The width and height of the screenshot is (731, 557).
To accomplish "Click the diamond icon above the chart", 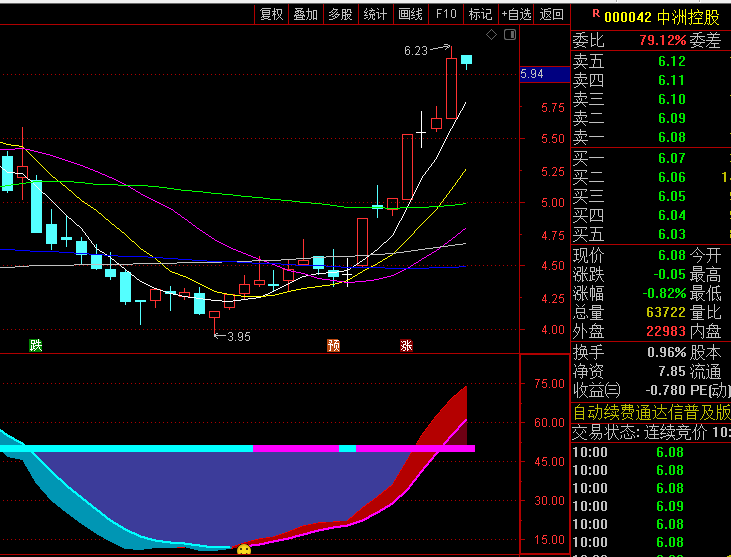I will click(491, 35).
